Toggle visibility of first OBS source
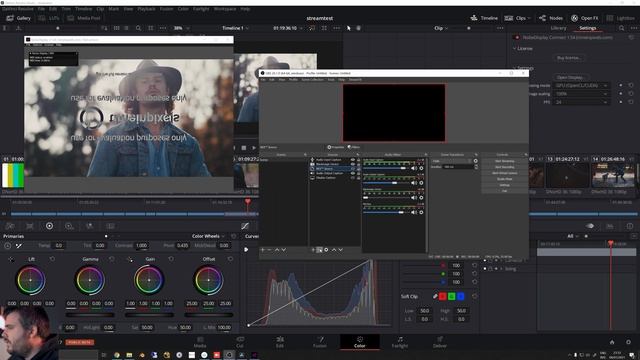Image resolution: width=640 pixels, height=360 pixels. click(x=353, y=160)
